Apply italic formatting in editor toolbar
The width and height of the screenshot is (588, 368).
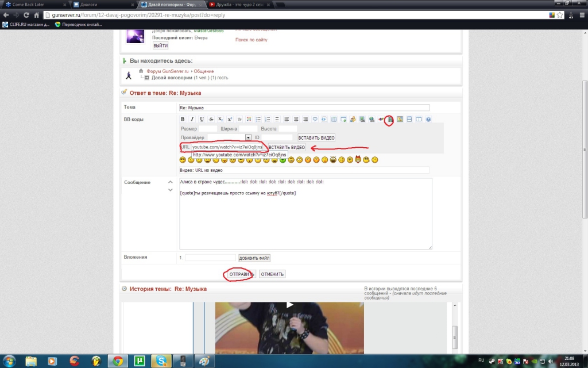192,120
